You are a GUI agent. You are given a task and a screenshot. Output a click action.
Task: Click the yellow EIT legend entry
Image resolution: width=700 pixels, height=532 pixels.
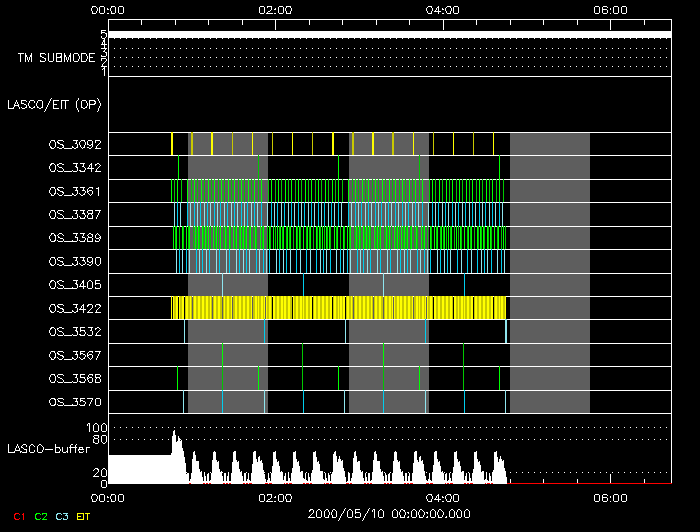pos(83,517)
